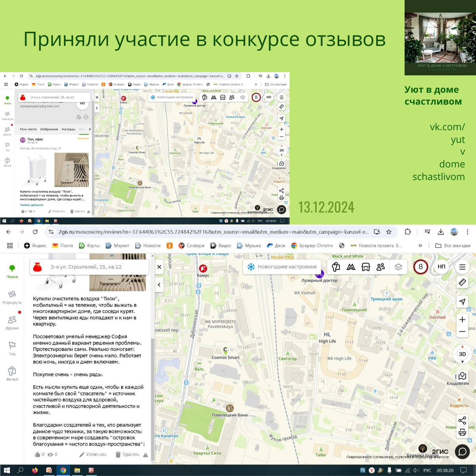Switch to Награды tab, upper screenshot

pos(69,129)
